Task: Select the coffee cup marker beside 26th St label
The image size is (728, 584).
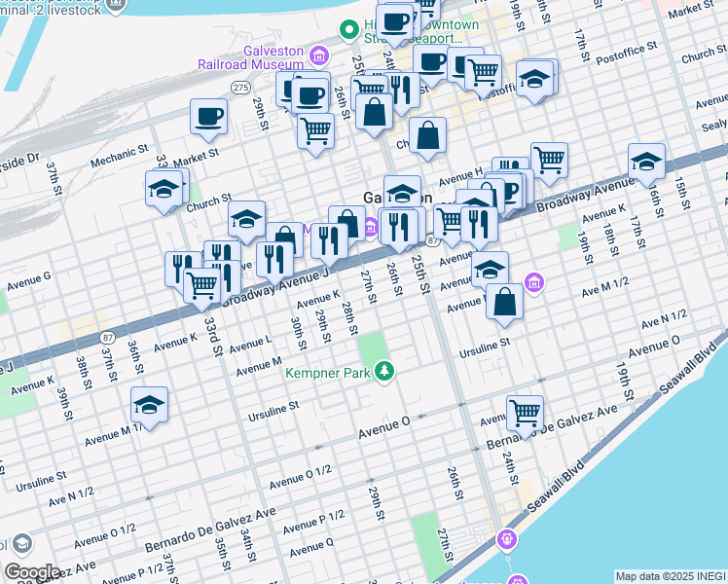Action: [x=310, y=97]
